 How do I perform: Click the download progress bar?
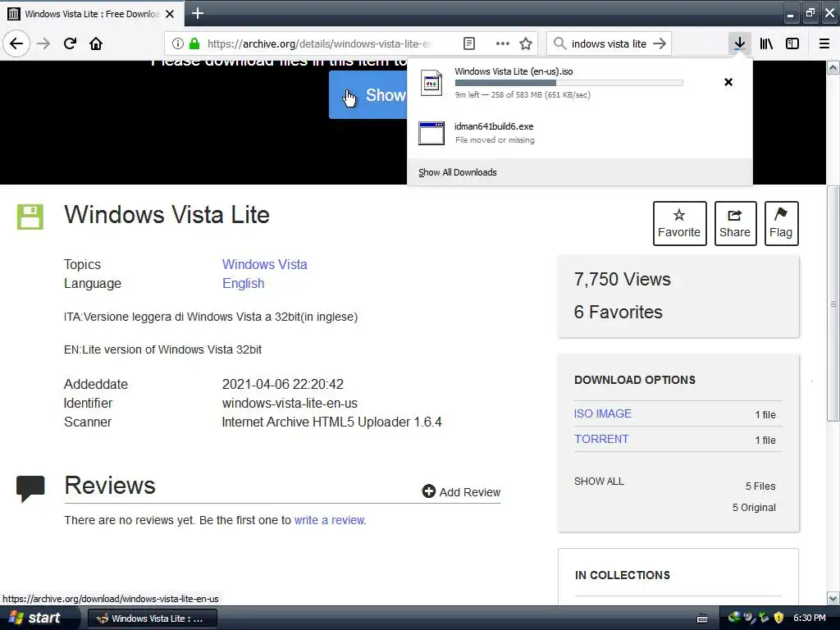pyautogui.click(x=569, y=83)
